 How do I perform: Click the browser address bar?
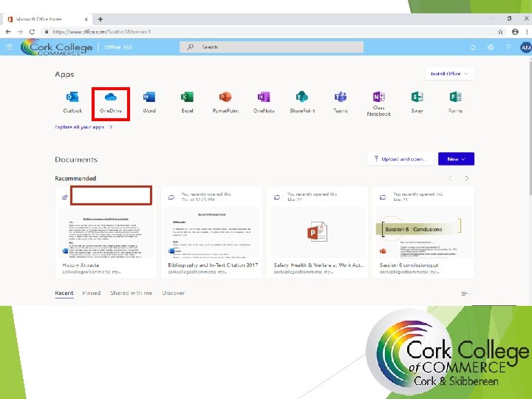(x=268, y=32)
